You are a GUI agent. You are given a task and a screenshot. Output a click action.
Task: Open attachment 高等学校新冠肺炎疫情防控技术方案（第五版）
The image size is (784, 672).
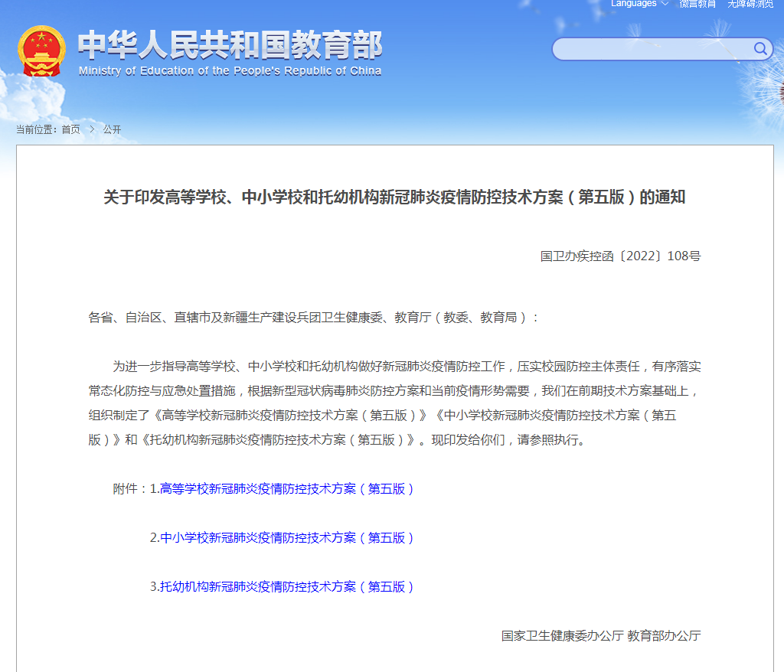point(286,488)
